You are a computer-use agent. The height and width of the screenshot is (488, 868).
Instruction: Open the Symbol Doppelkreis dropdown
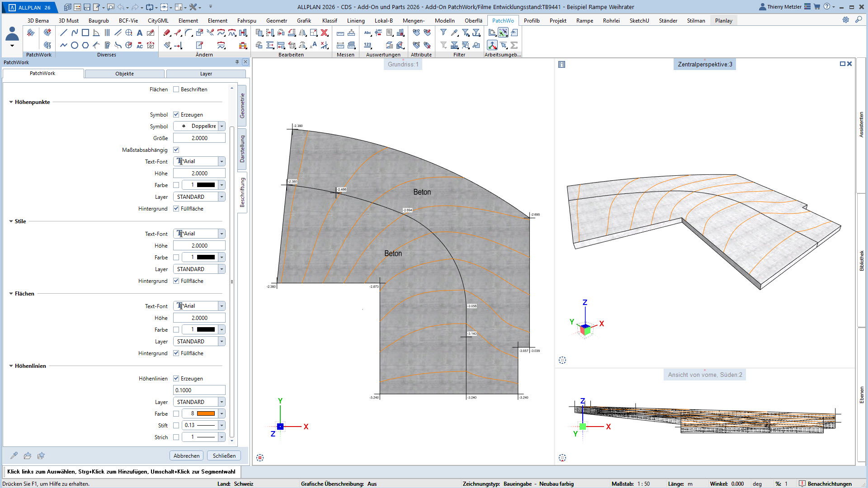tap(222, 127)
